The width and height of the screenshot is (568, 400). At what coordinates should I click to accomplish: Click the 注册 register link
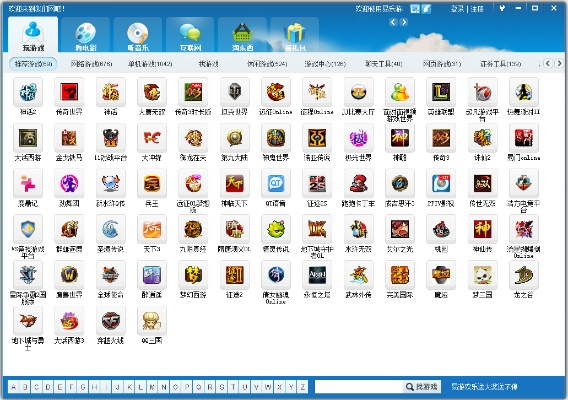(x=477, y=9)
